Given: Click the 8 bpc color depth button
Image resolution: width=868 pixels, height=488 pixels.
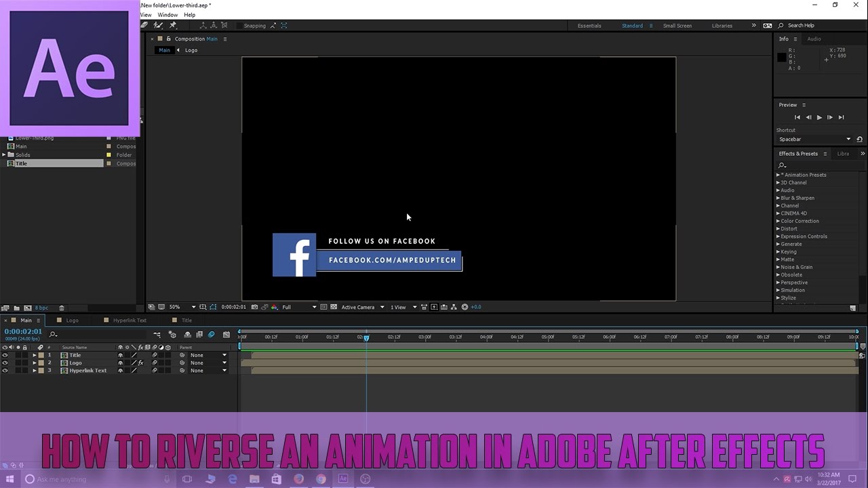Looking at the screenshot, I should tap(41, 308).
